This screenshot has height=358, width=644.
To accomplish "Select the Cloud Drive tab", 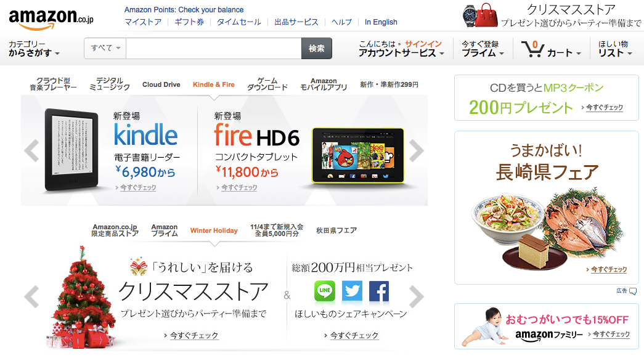I will (161, 84).
